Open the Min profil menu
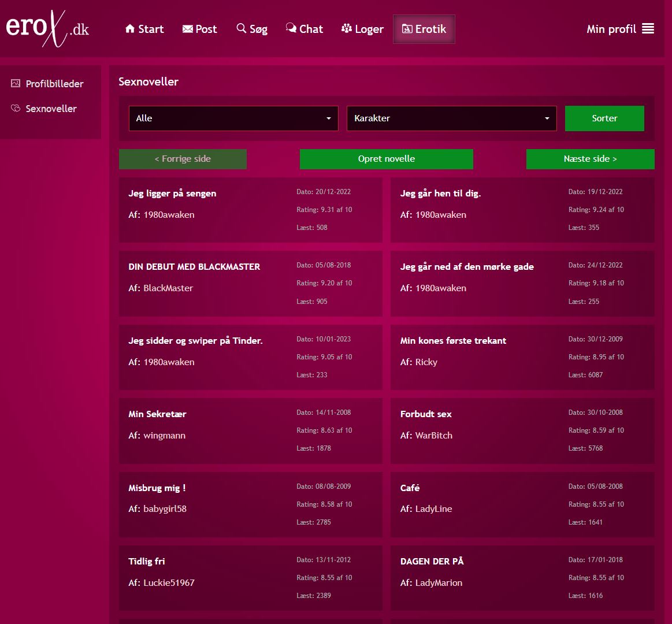This screenshot has width=672, height=624. pos(611,29)
